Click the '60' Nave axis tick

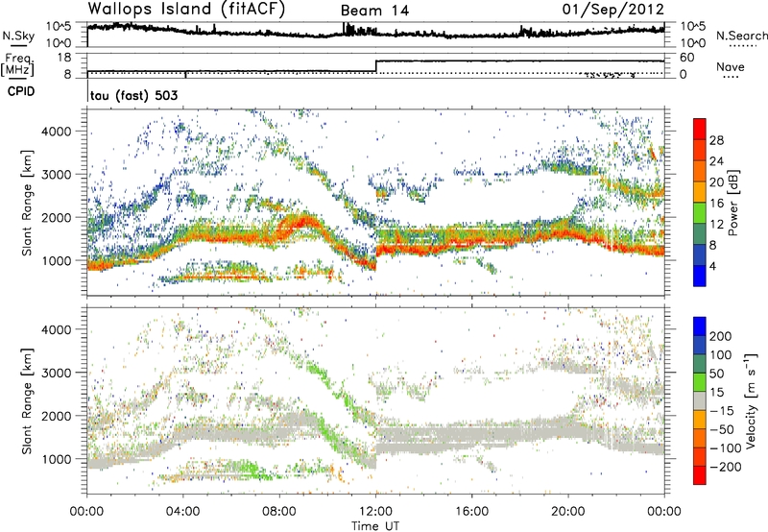[687, 58]
